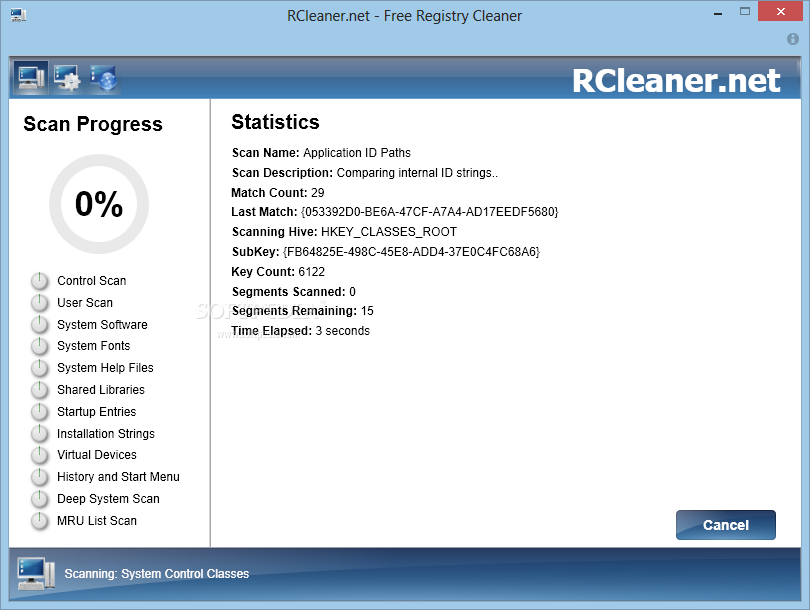
Task: Select the Installation Strings label
Action: 106,433
